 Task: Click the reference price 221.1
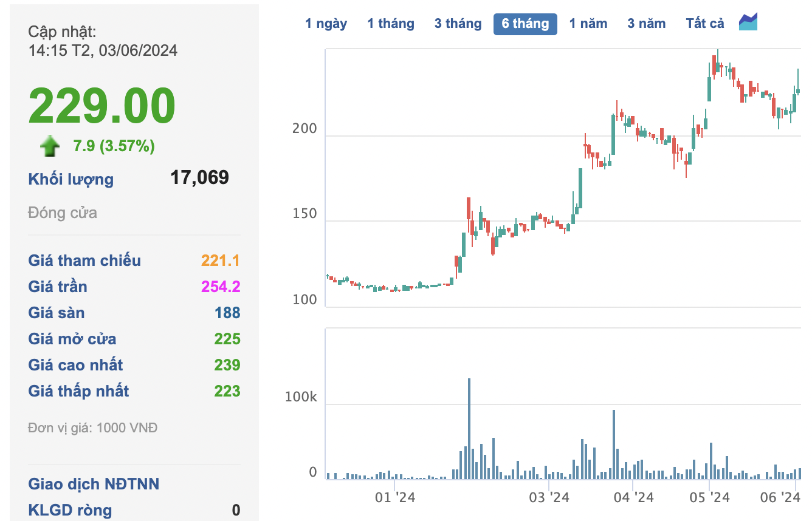(221, 260)
